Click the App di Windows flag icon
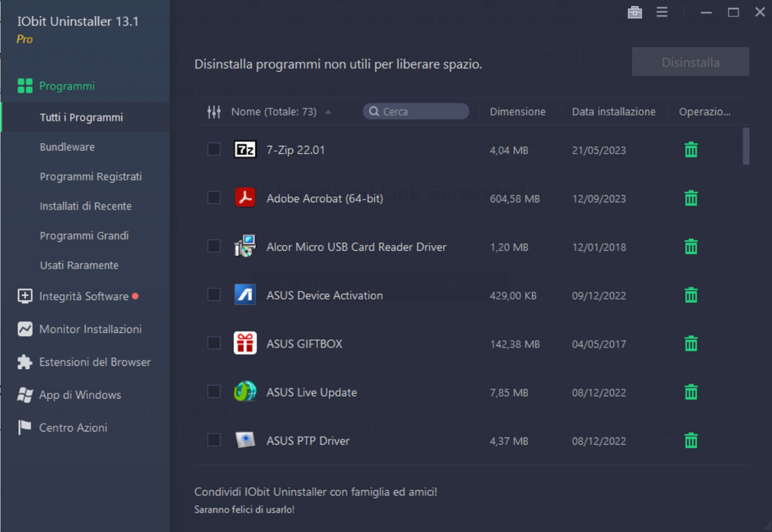The height and width of the screenshot is (532, 772). pyautogui.click(x=25, y=394)
